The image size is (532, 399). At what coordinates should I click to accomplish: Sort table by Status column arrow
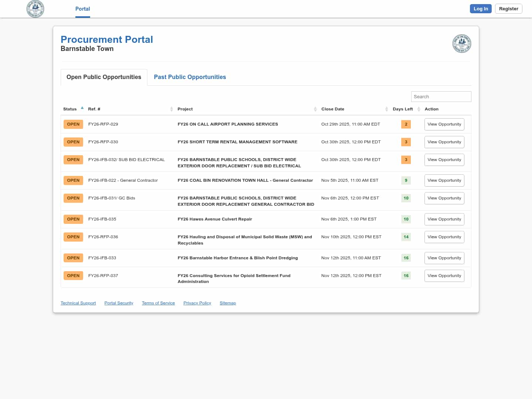tap(82, 108)
